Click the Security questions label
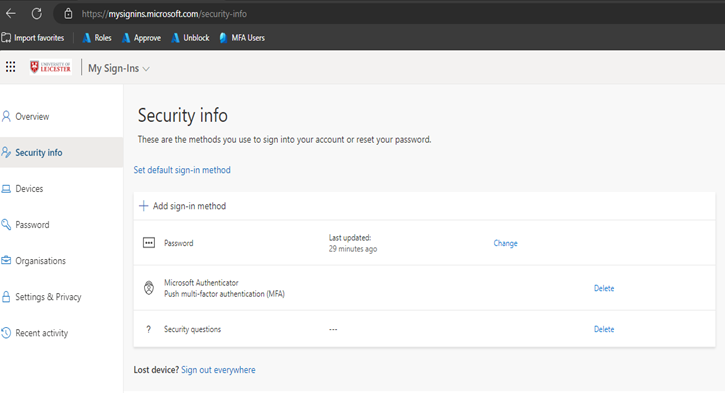Screen dimensions: 725x393 (x=192, y=329)
